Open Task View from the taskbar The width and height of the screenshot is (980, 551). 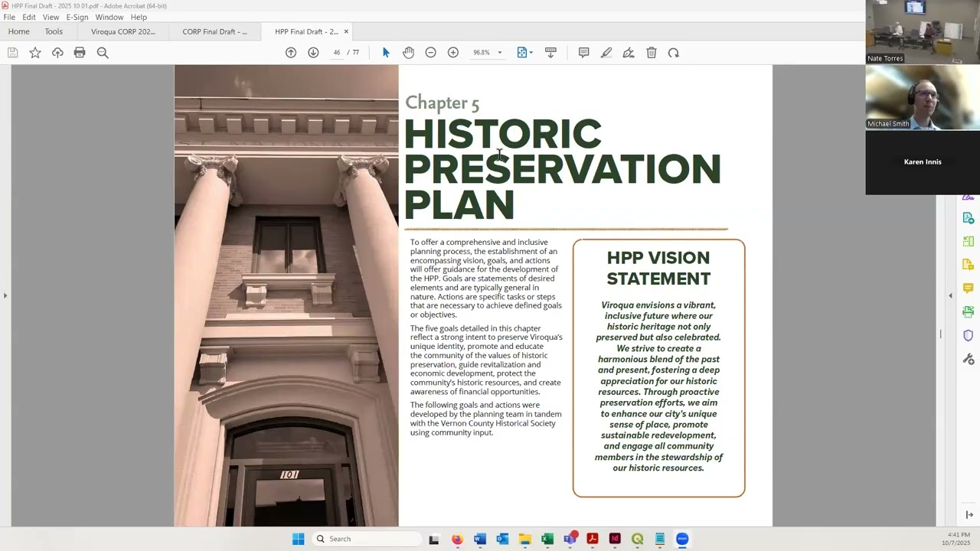(x=434, y=539)
